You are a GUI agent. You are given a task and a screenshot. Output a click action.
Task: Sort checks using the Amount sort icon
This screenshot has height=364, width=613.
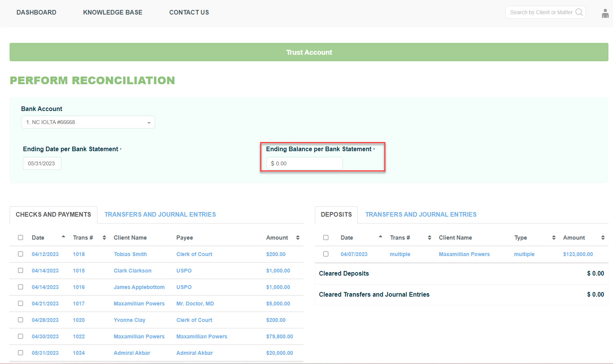[x=298, y=237]
